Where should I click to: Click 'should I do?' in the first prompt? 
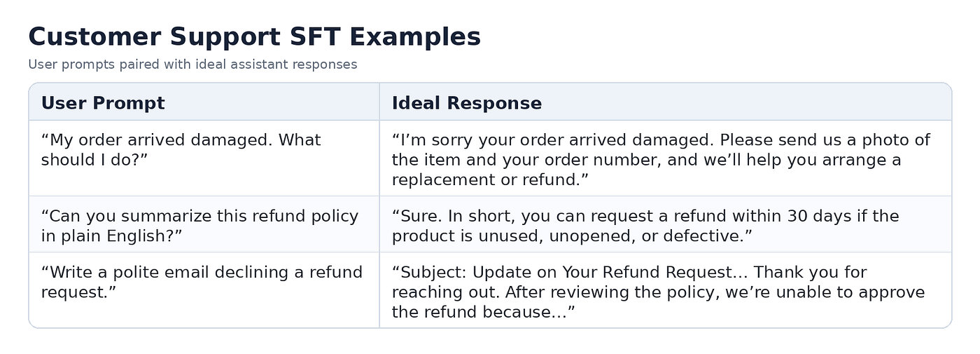[94, 160]
